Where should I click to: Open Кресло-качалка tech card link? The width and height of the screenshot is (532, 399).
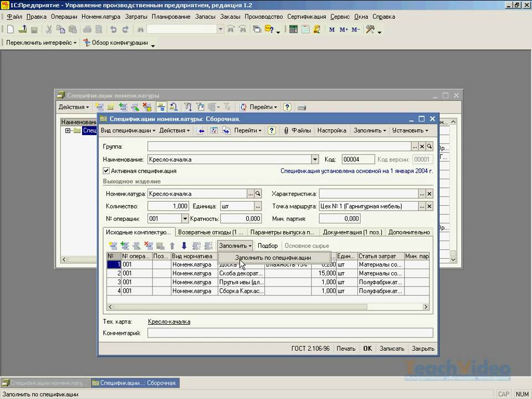point(169,321)
